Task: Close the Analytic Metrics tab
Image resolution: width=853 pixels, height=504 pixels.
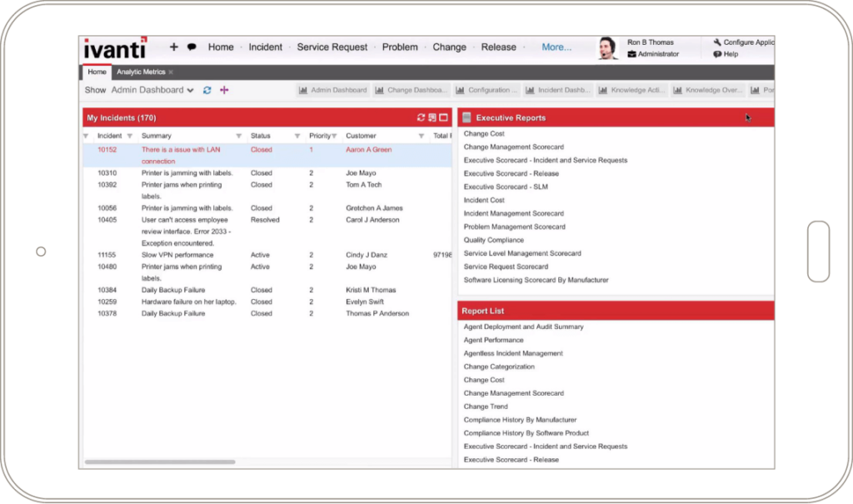Action: pyautogui.click(x=171, y=72)
